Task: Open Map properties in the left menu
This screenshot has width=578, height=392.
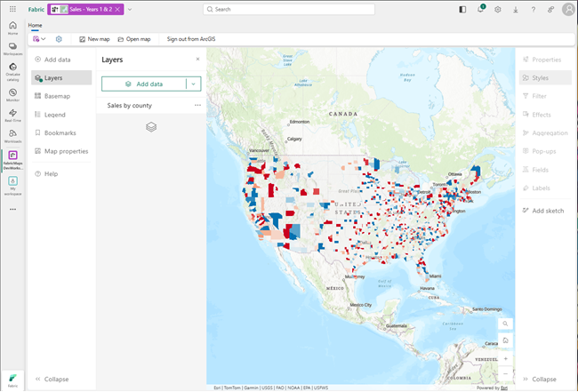Action: [x=61, y=151]
